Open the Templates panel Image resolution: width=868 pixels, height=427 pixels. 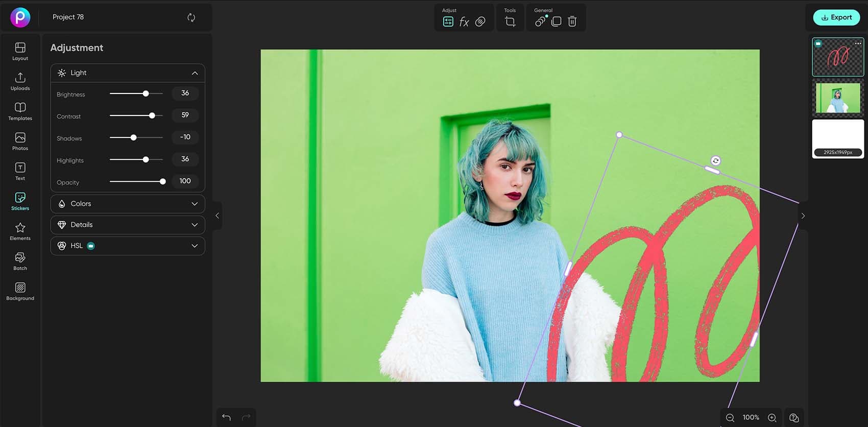[x=20, y=111]
